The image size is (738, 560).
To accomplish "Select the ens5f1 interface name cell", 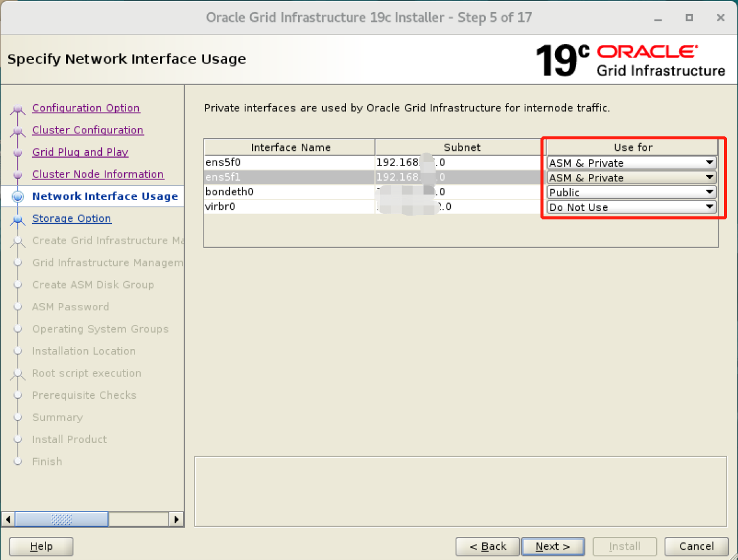I will point(289,178).
